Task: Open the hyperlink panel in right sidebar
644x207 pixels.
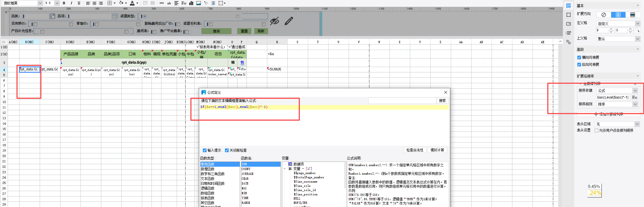Action: click(569, 42)
